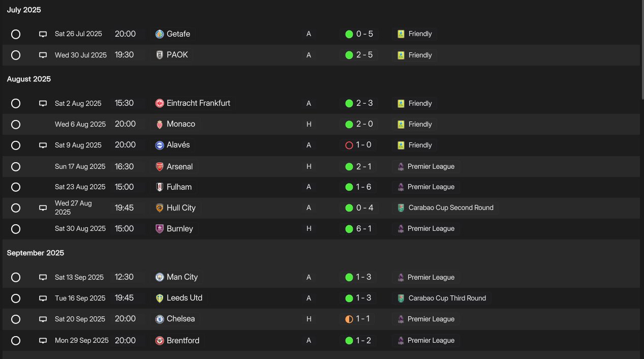Image resolution: width=644 pixels, height=359 pixels.
Task: Select the radio circle for Fulham fixture
Action: coord(16,187)
